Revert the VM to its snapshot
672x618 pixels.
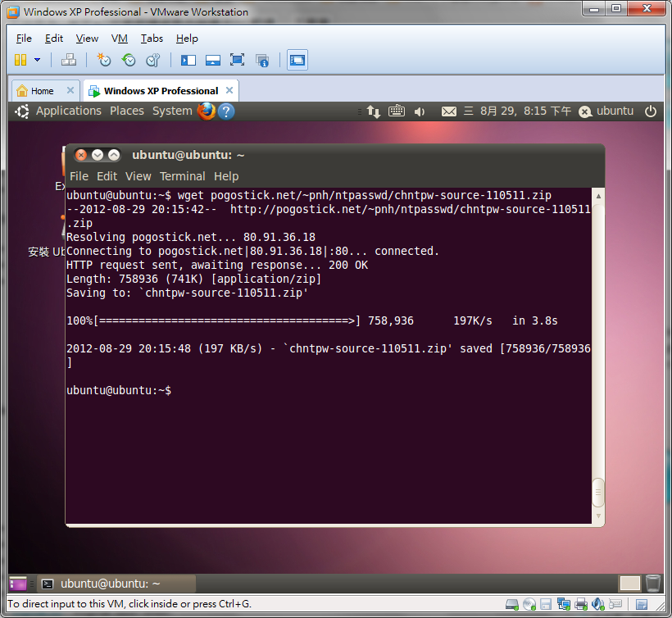click(128, 60)
